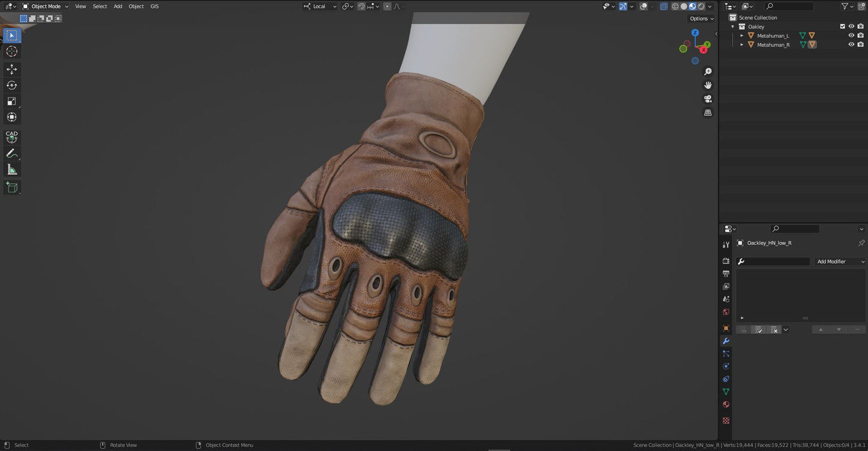The height and width of the screenshot is (451, 868).
Task: Collapse the Oakley collection
Action: 732,26
